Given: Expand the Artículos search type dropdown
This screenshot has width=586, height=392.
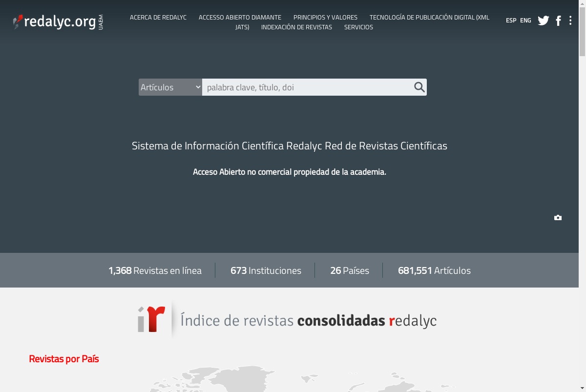Looking at the screenshot, I should coord(170,87).
